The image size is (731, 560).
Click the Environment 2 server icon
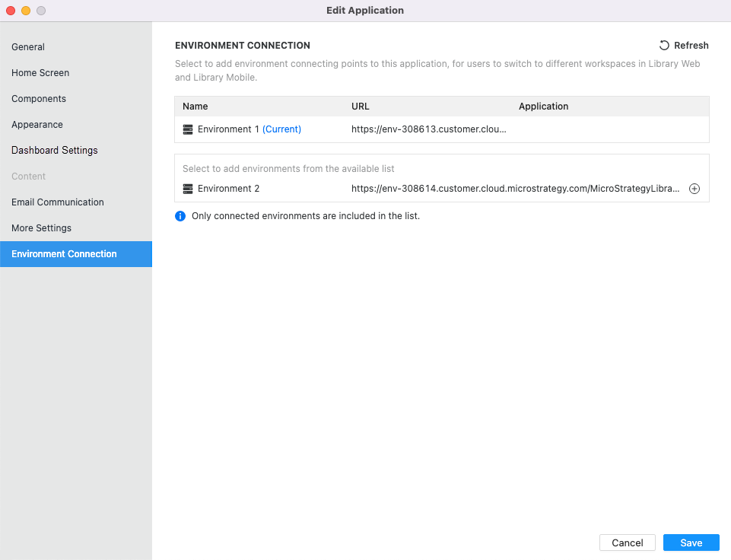188,189
